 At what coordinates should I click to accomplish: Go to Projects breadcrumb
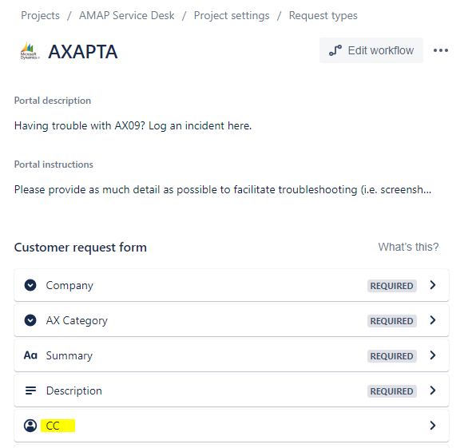tap(40, 15)
